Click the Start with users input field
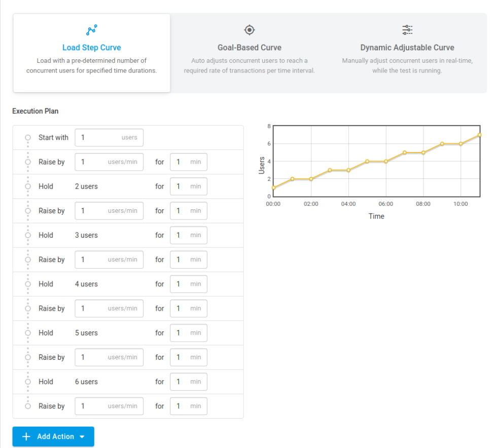This screenshot has height=448, width=497. pyautogui.click(x=109, y=137)
